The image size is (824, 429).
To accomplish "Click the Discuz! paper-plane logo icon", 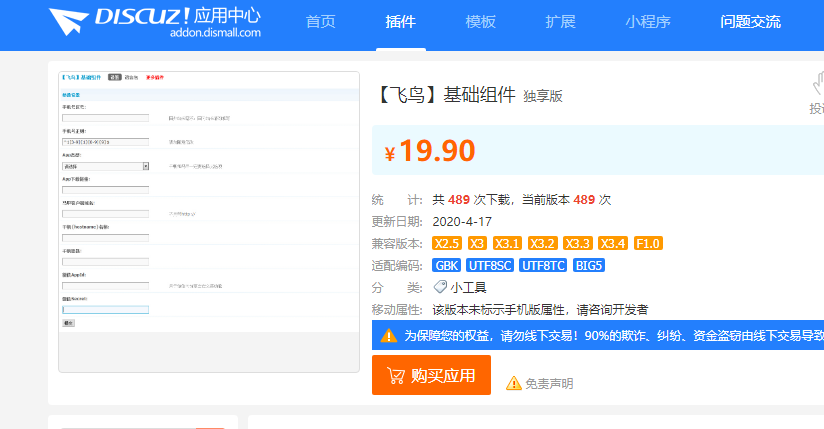I will [69, 22].
